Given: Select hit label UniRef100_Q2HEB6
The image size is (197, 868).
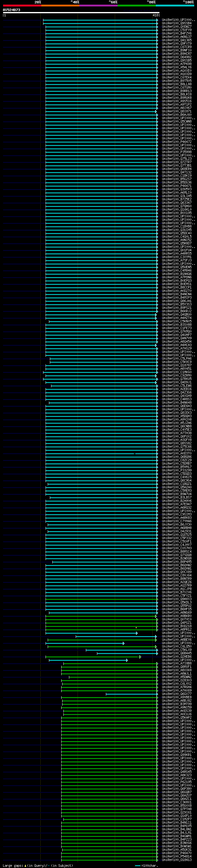Looking at the screenshot, I should tap(177, 657).
